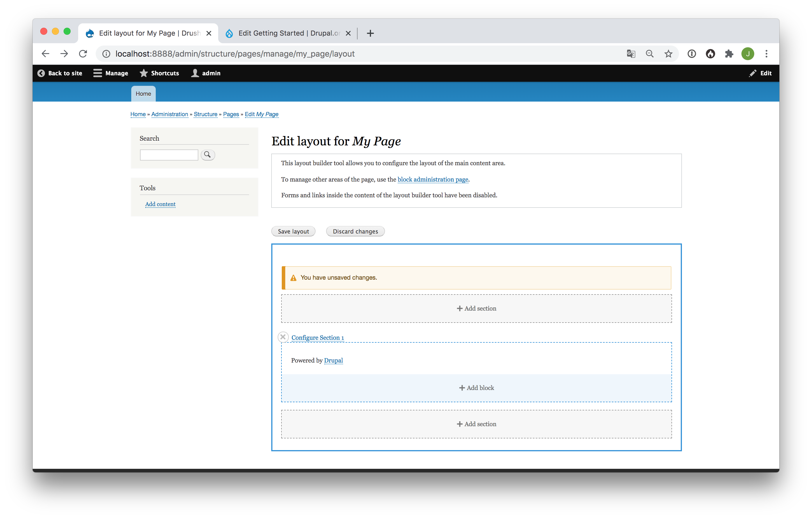Open the Configure Section 1 link
The width and height of the screenshot is (812, 519).
pyautogui.click(x=317, y=338)
